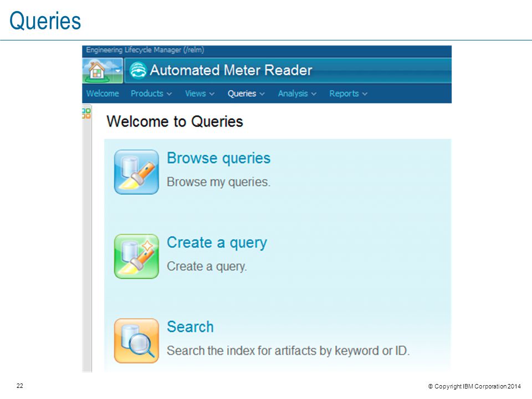
Task: Click the sidebar grid squares icon
Action: [x=86, y=113]
